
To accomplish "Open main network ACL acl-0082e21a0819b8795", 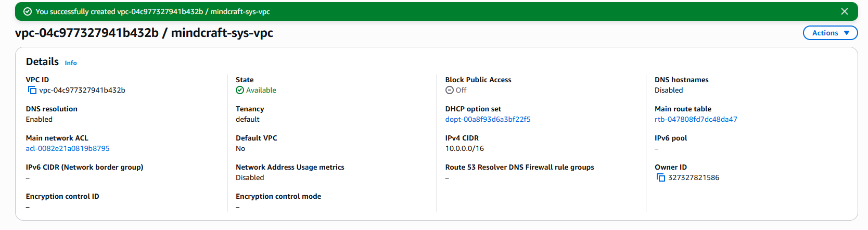I will click(68, 148).
